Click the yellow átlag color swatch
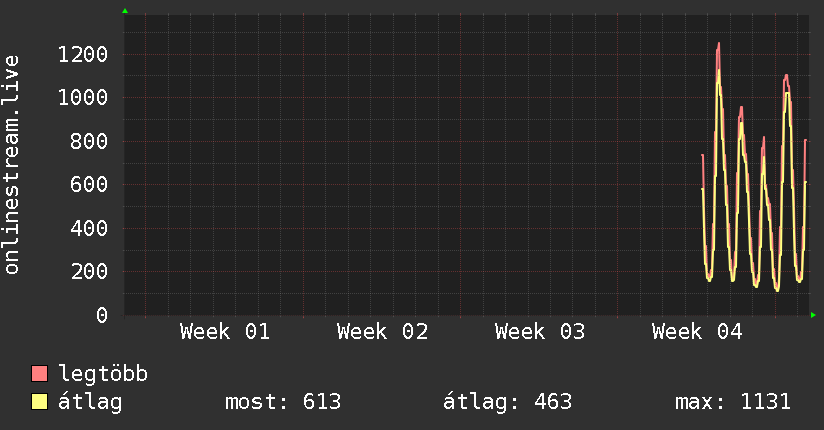Image resolution: width=824 pixels, height=430 pixels. pyautogui.click(x=40, y=402)
